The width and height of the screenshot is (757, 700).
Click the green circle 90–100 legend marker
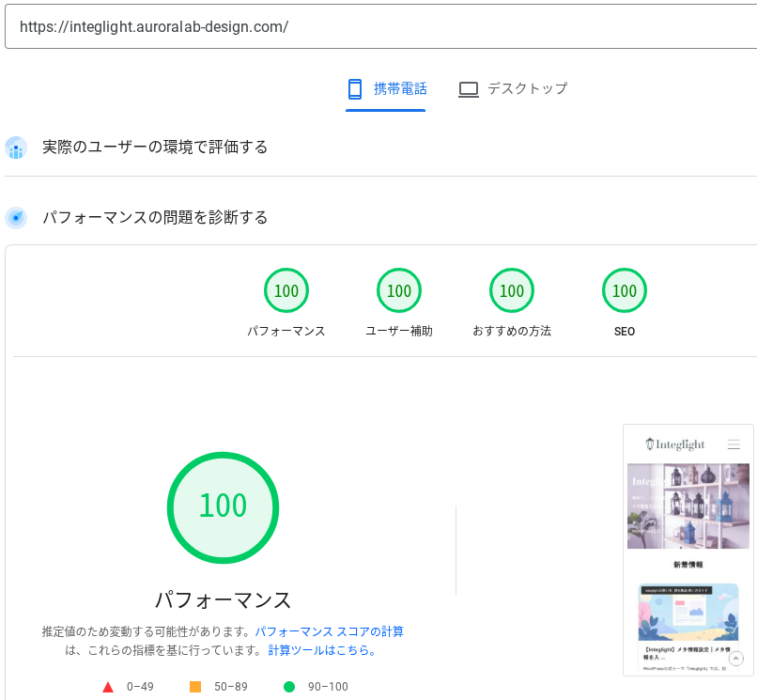[289, 687]
